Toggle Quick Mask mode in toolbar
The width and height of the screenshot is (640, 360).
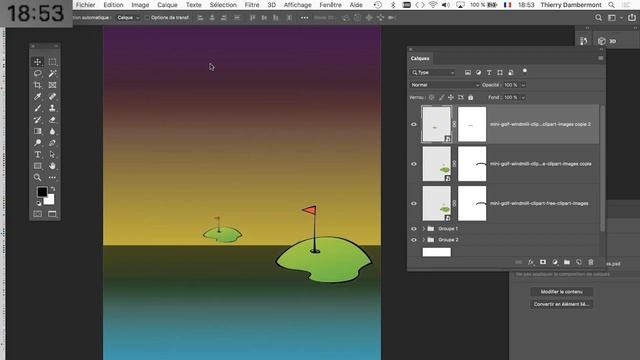38,214
